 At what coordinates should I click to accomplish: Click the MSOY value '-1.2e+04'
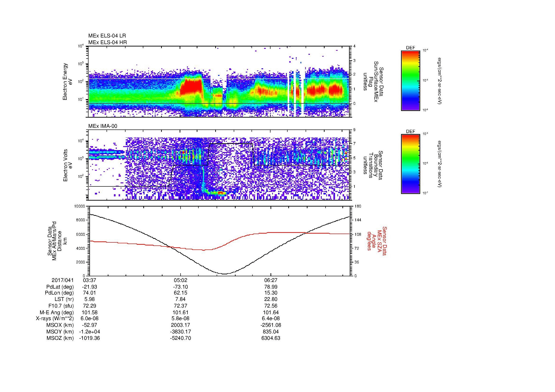click(x=90, y=332)
